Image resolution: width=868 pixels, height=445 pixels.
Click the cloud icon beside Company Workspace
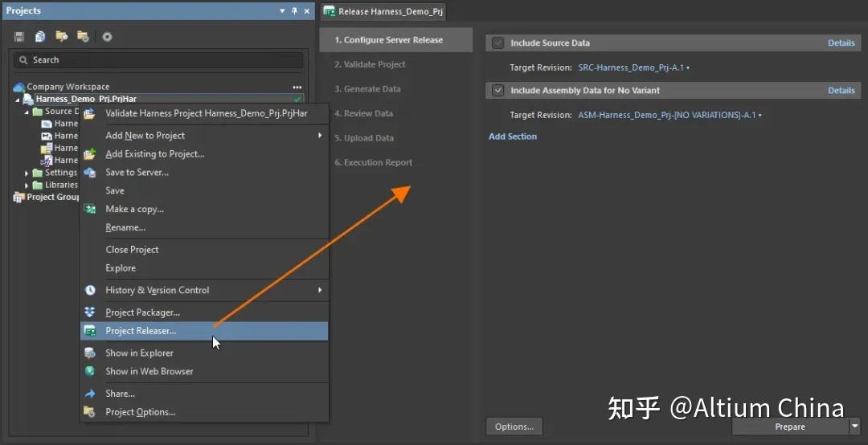18,87
